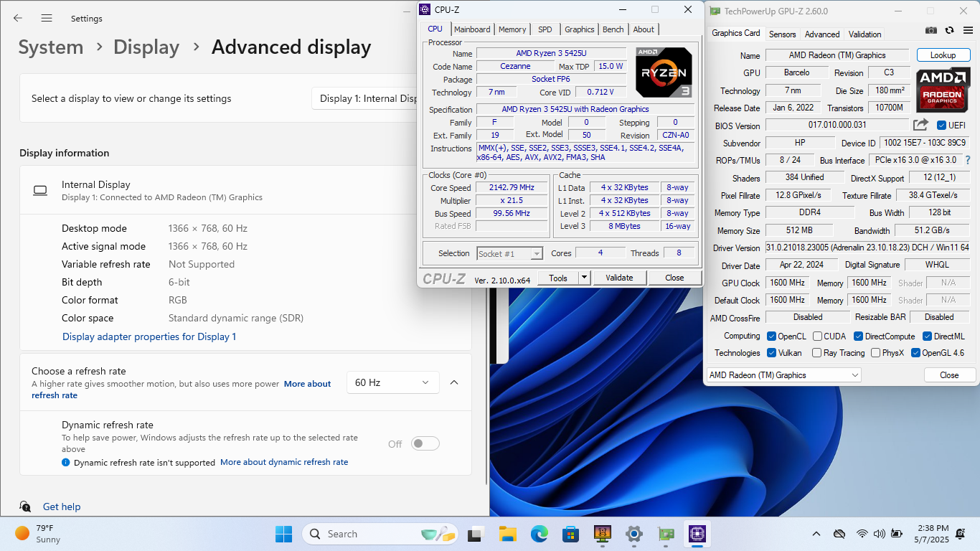Switch to the Mainboard tab in CPU-Z
980x551 pixels.
tap(472, 29)
